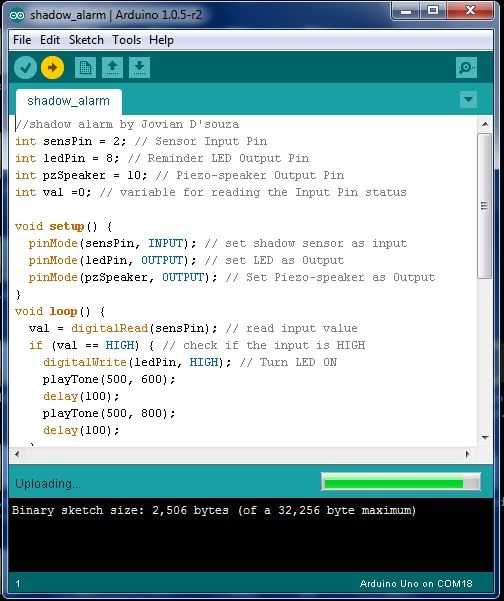Image resolution: width=504 pixels, height=601 pixels.
Task: Create a new sketch with New icon
Action: pyautogui.click(x=85, y=68)
